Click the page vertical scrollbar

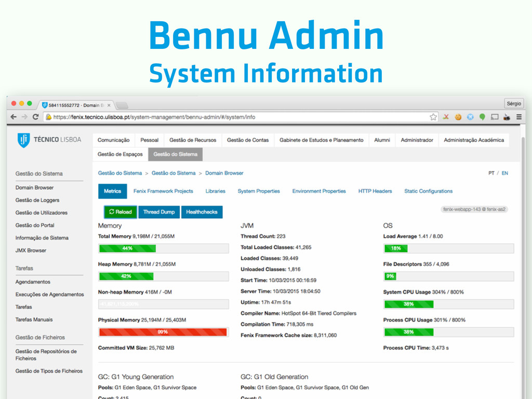[523, 261]
